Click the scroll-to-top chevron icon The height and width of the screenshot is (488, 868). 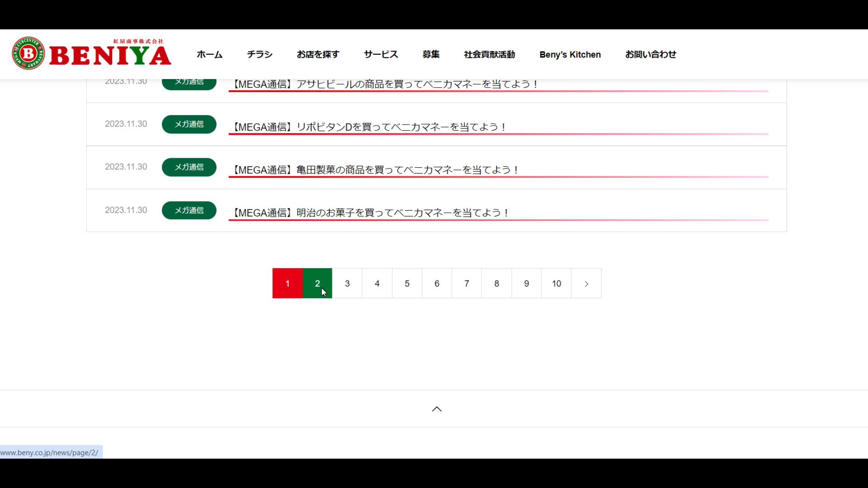[436, 409]
